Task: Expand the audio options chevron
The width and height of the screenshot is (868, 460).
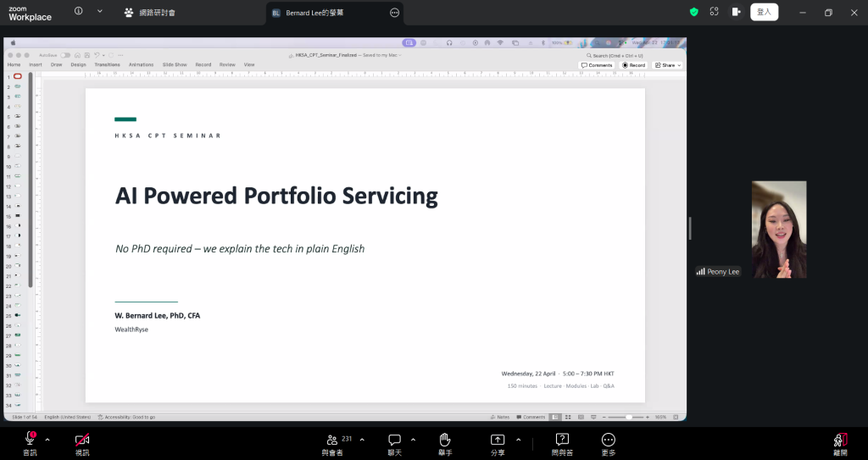Action: [x=47, y=440]
